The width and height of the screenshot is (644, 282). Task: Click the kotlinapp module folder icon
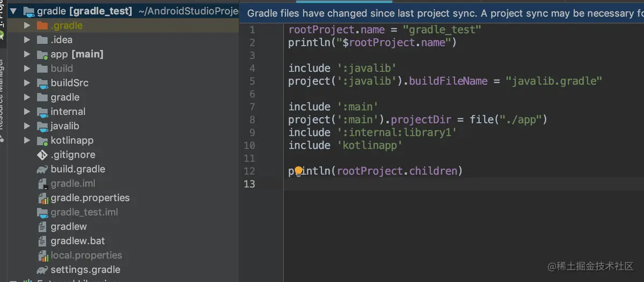click(x=42, y=141)
